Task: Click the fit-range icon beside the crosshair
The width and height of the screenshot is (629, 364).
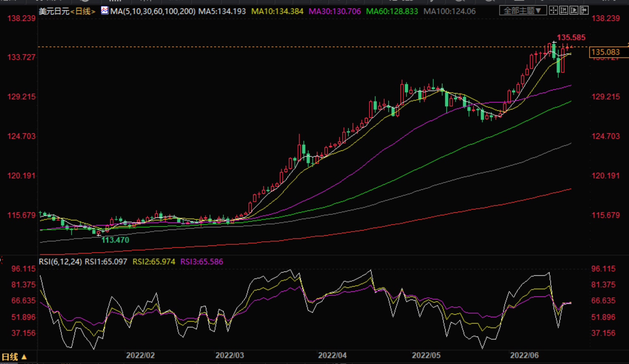Action: 564,11
